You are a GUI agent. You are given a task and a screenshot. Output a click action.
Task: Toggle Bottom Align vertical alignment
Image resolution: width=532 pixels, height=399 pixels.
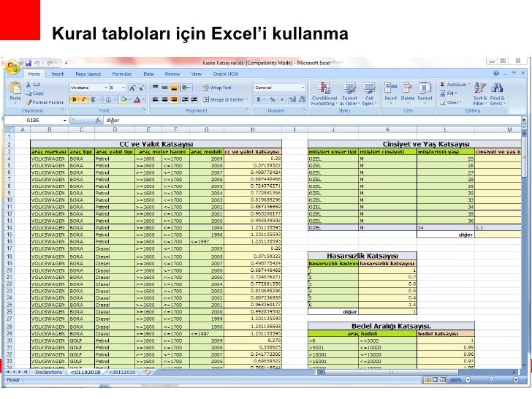174,88
